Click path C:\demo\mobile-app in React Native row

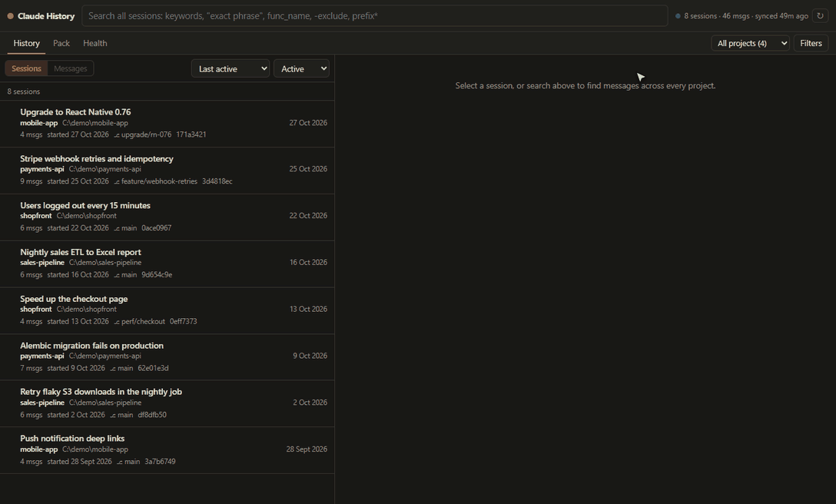click(x=95, y=123)
